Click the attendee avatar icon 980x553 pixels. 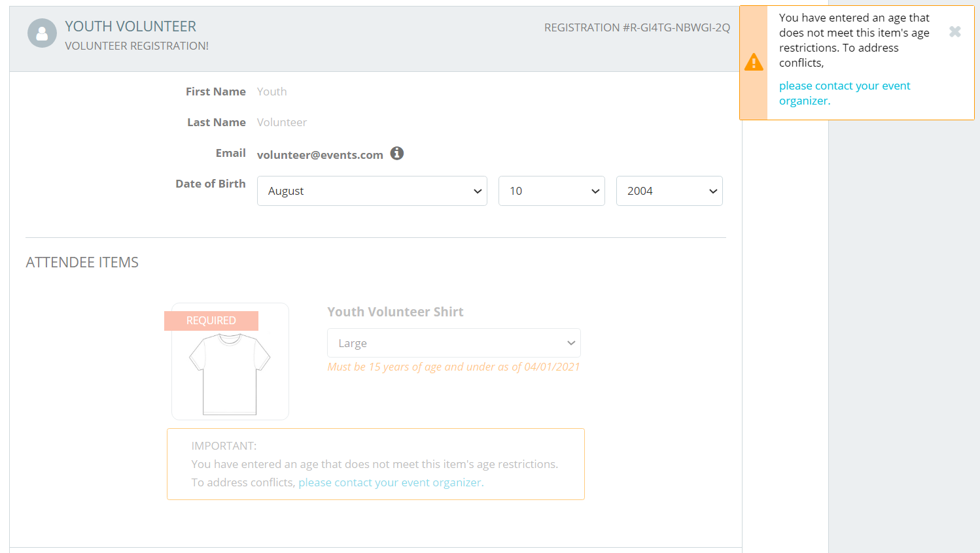coord(42,33)
